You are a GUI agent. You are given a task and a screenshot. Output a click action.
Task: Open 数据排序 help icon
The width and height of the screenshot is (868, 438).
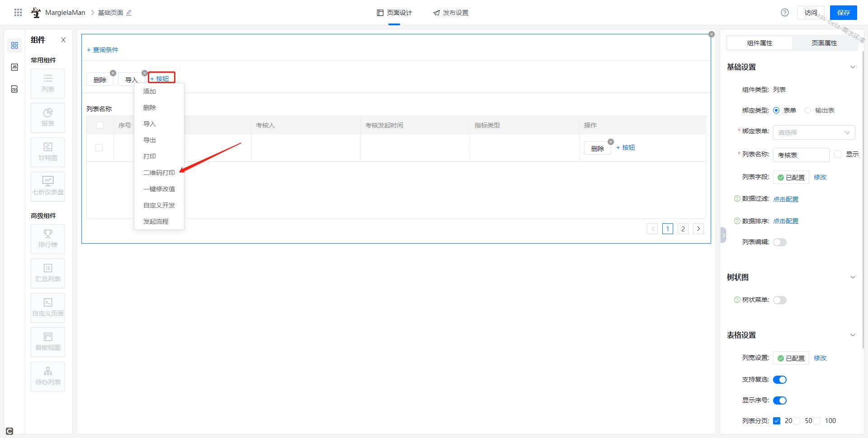click(737, 221)
